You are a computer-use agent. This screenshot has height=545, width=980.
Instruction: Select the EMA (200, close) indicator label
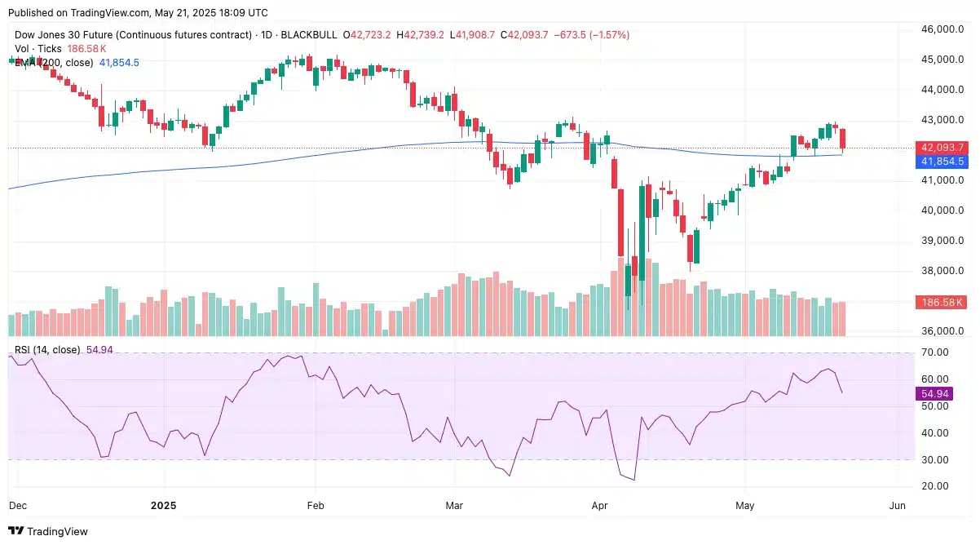55,63
